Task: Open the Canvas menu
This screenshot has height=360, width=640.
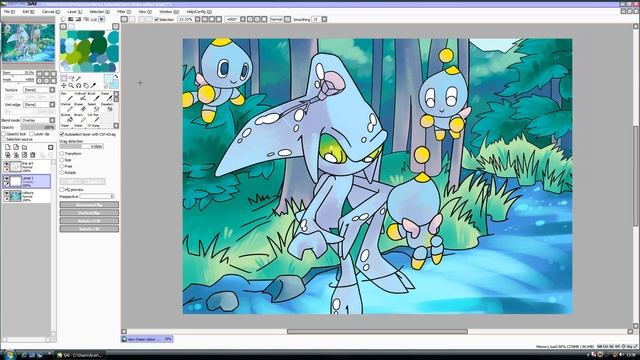Action: (51, 12)
